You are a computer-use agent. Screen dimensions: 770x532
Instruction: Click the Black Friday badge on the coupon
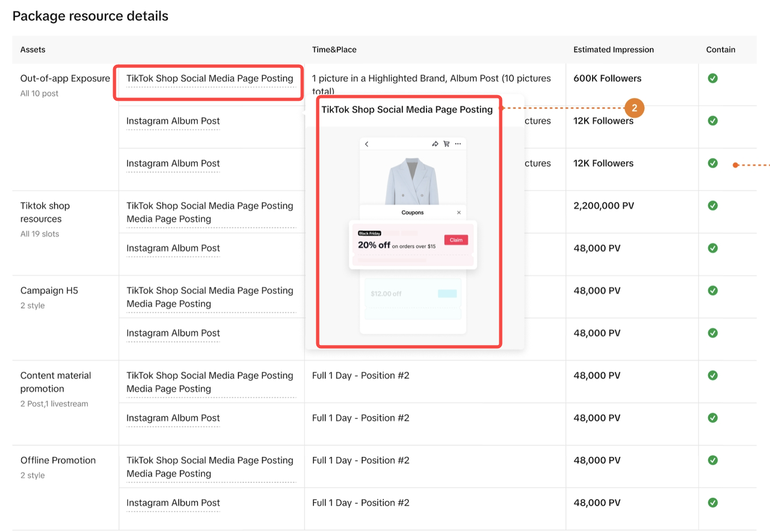click(369, 233)
